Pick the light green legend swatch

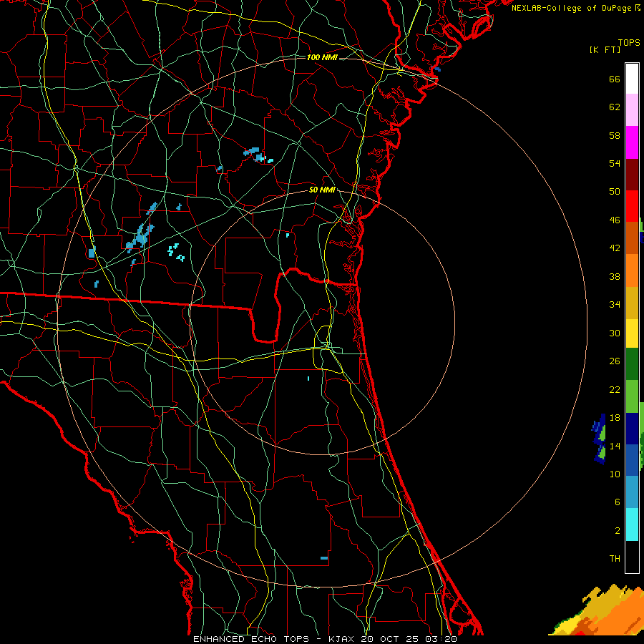coord(632,396)
